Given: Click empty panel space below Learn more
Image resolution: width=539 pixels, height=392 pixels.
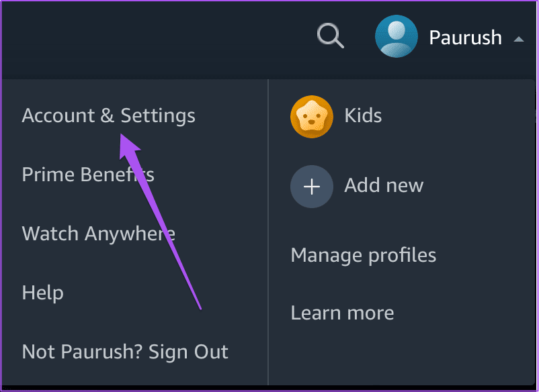Looking at the screenshot, I should pos(403,356).
